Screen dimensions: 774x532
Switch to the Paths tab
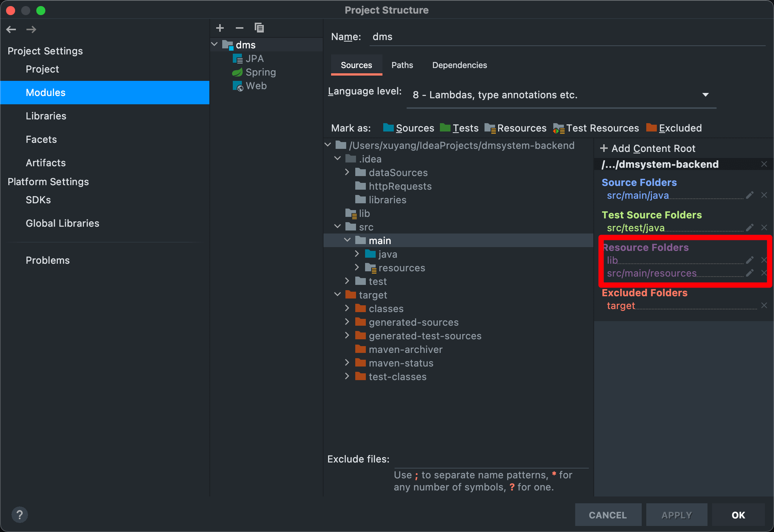click(402, 65)
